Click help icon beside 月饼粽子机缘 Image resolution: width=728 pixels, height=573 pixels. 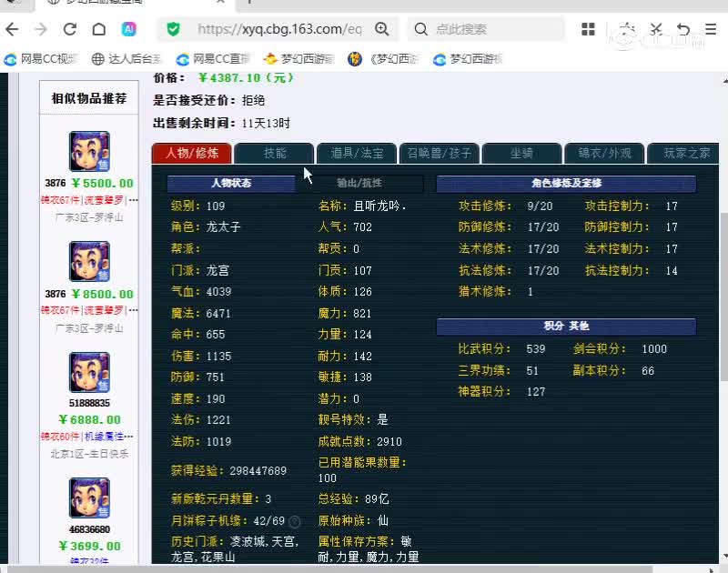[x=294, y=522]
